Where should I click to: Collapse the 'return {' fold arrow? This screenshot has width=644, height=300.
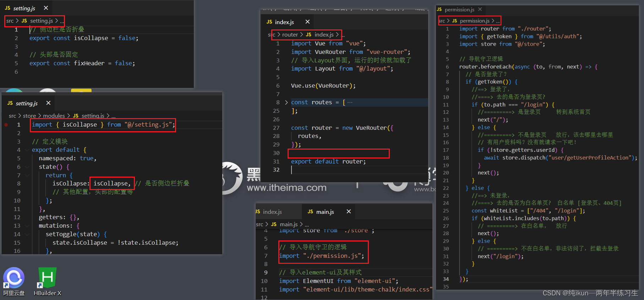tap(27, 175)
